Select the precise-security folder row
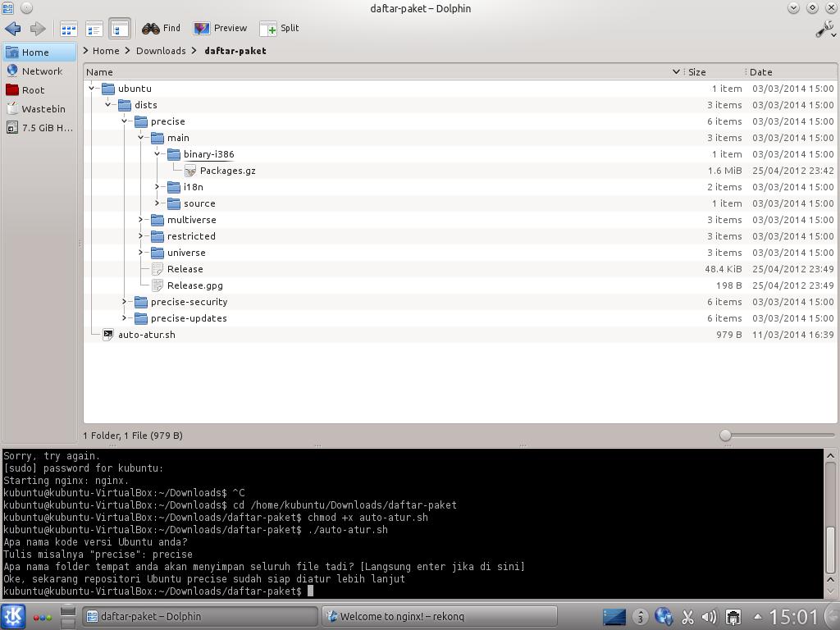Image resolution: width=840 pixels, height=630 pixels. point(461,302)
